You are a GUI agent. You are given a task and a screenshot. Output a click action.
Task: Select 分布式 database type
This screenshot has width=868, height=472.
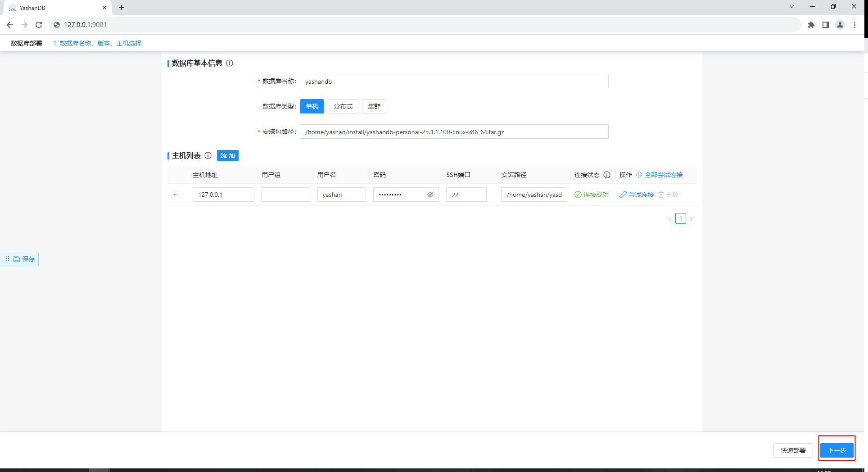[343, 106]
